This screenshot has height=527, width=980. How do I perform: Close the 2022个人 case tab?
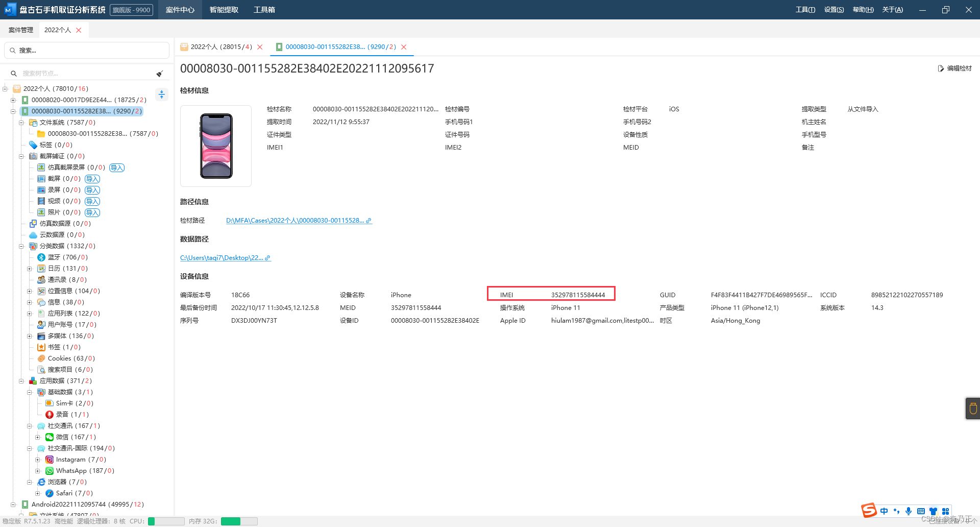pyautogui.click(x=79, y=30)
